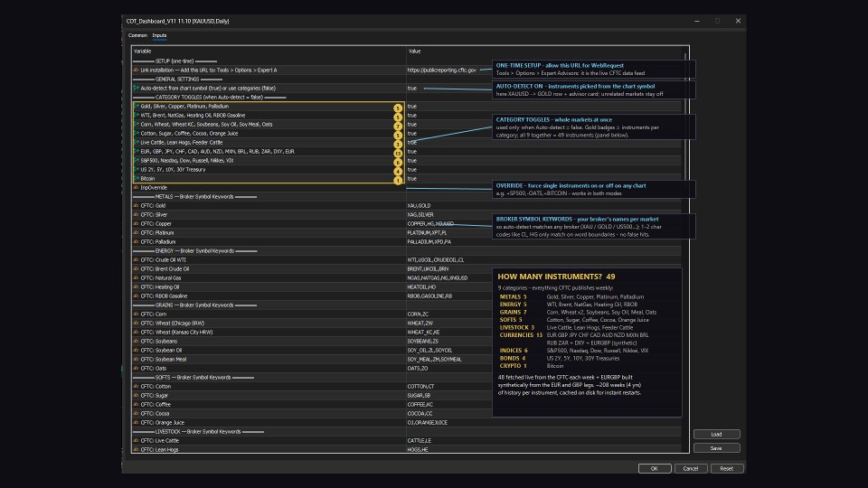Image resolution: width=868 pixels, height=488 pixels.
Task: Click the Cancel button
Action: click(690, 469)
